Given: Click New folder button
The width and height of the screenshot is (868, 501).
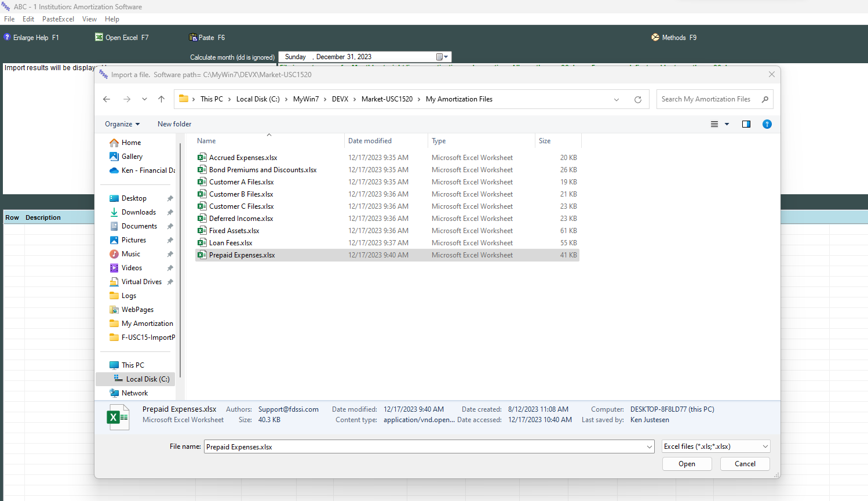Looking at the screenshot, I should coord(174,124).
